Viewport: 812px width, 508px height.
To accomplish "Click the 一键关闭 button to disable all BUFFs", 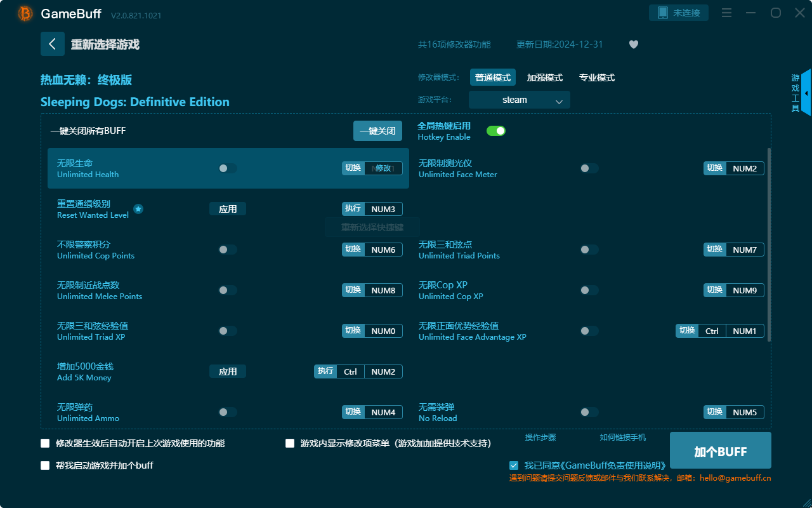I will (377, 130).
